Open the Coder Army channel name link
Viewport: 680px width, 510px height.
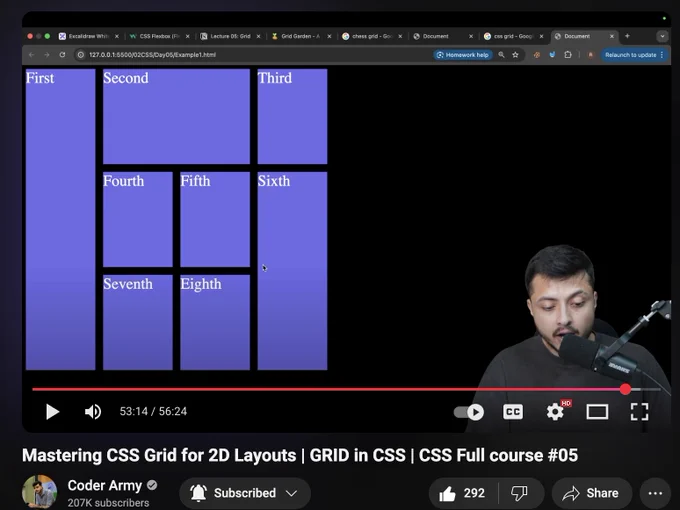(x=105, y=485)
